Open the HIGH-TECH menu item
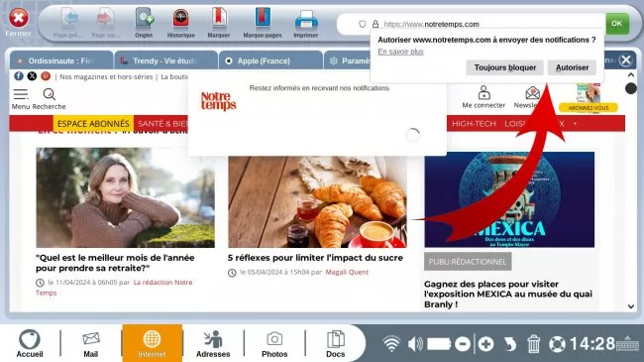Image resolution: width=644 pixels, height=362 pixels. pos(474,123)
